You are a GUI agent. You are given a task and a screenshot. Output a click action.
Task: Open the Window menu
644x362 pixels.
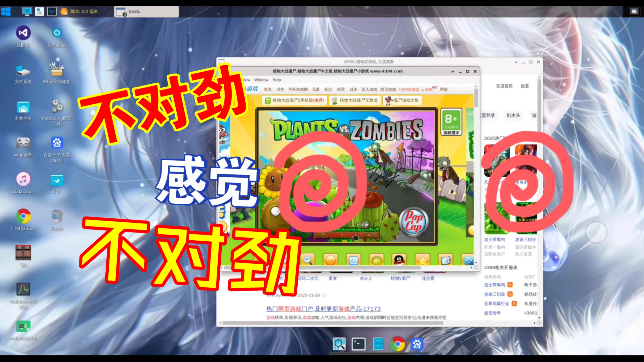pyautogui.click(x=261, y=80)
